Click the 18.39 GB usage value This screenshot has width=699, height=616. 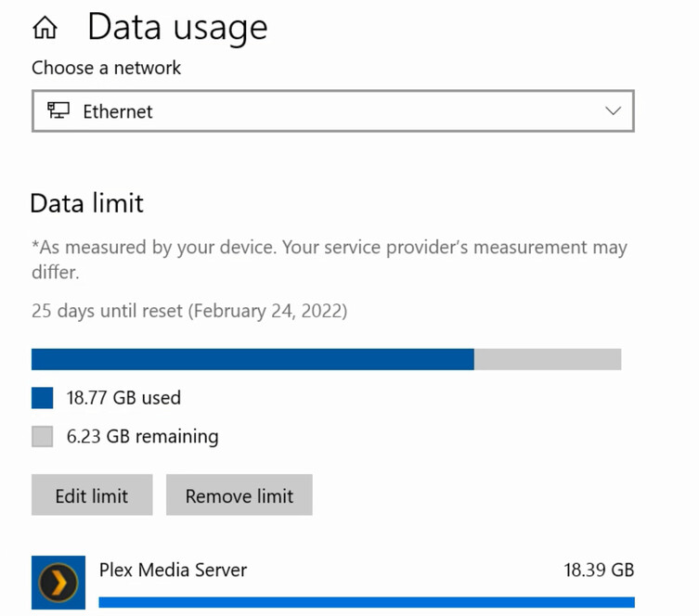pos(599,570)
